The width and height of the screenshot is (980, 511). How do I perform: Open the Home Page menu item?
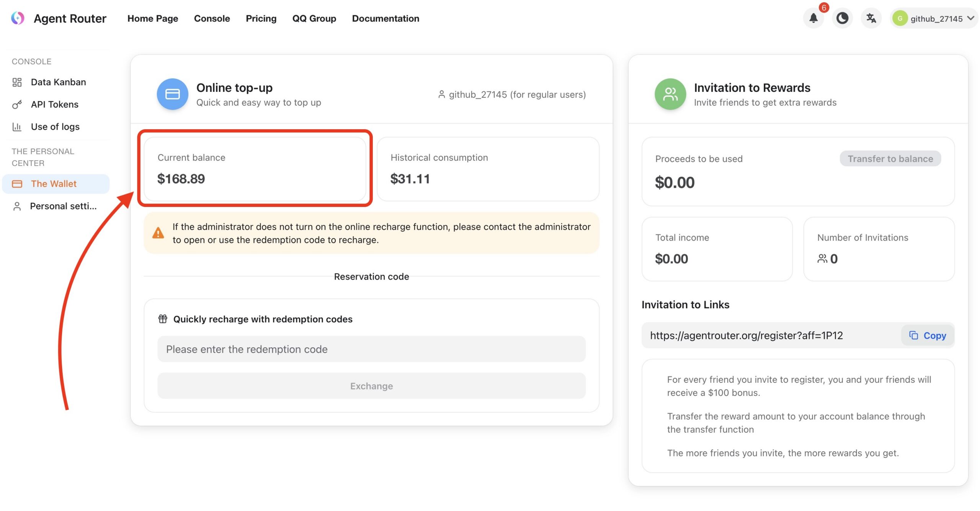coord(152,18)
